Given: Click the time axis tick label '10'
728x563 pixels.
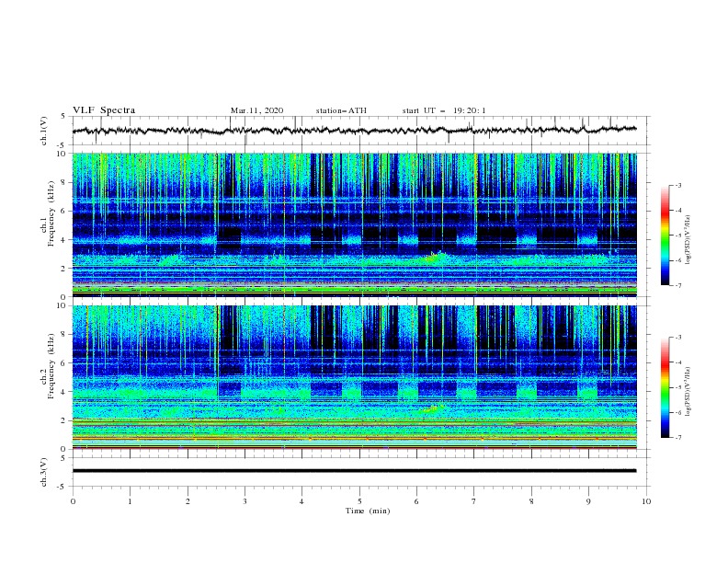Looking at the screenshot, I should tap(646, 501).
